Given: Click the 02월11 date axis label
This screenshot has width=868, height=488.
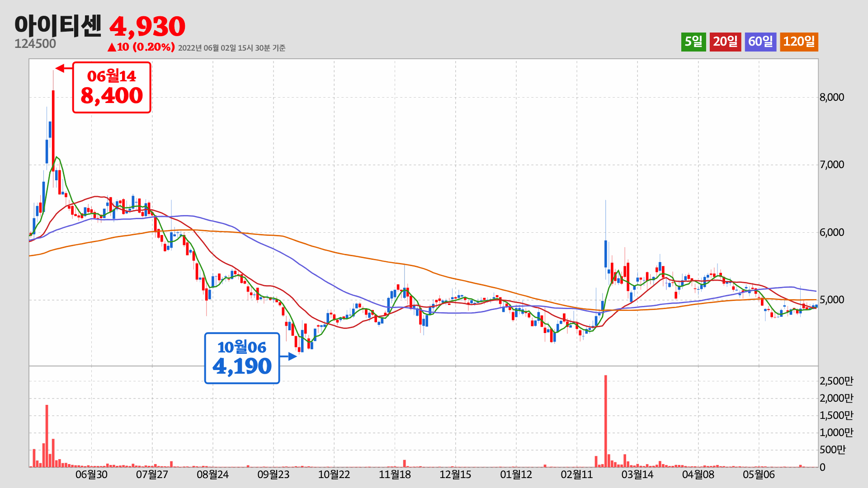Looking at the screenshot, I should click(576, 475).
